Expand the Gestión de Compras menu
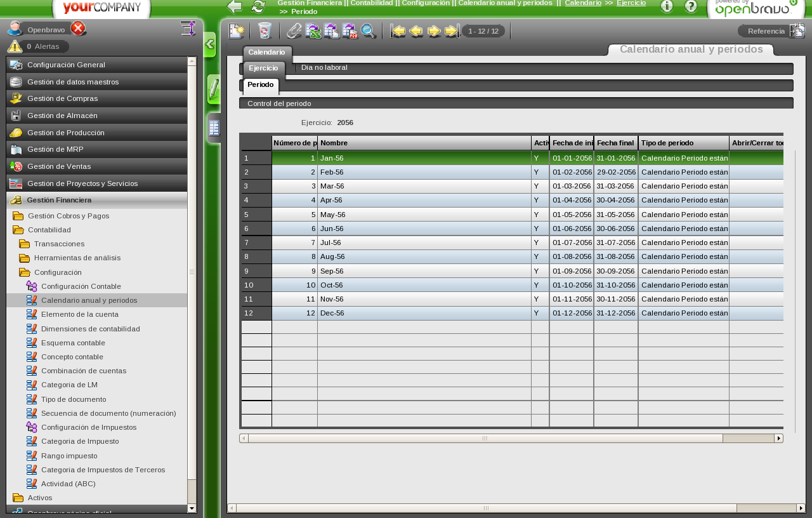This screenshot has height=518, width=812. click(x=97, y=98)
